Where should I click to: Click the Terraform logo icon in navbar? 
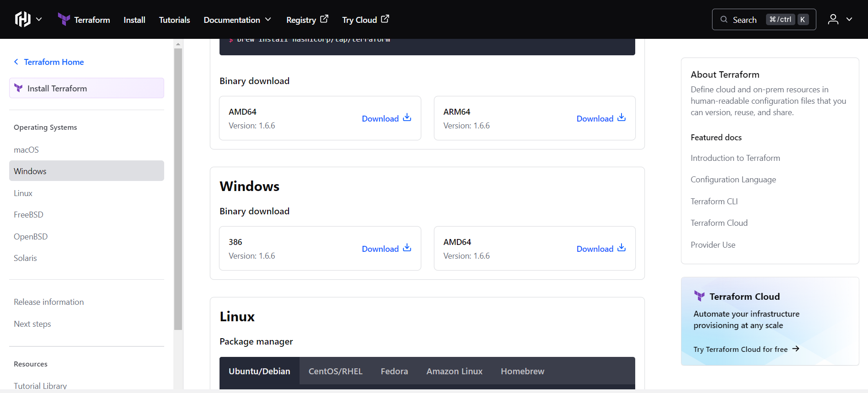64,19
